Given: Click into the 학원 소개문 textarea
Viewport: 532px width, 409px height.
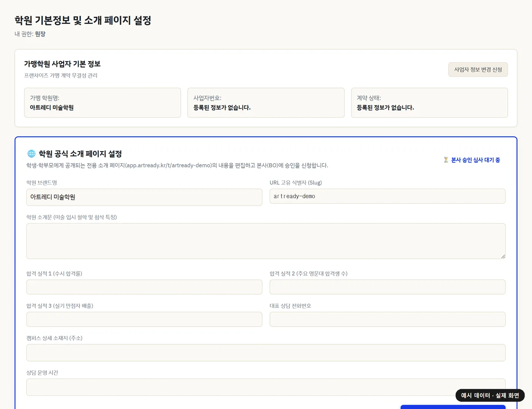Looking at the screenshot, I should coord(266,241).
